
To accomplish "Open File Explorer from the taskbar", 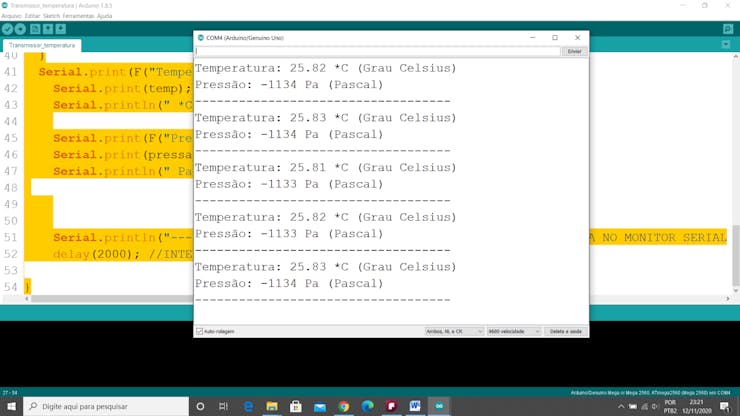I will pyautogui.click(x=272, y=407).
